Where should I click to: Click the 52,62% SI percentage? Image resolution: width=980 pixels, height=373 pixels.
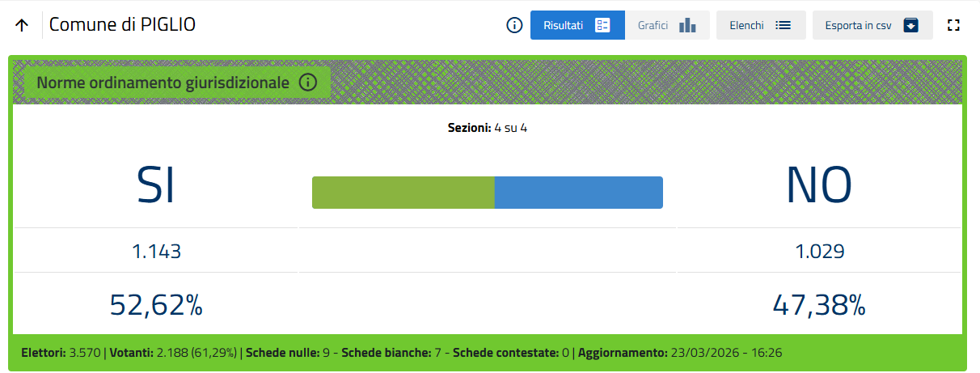(x=156, y=305)
